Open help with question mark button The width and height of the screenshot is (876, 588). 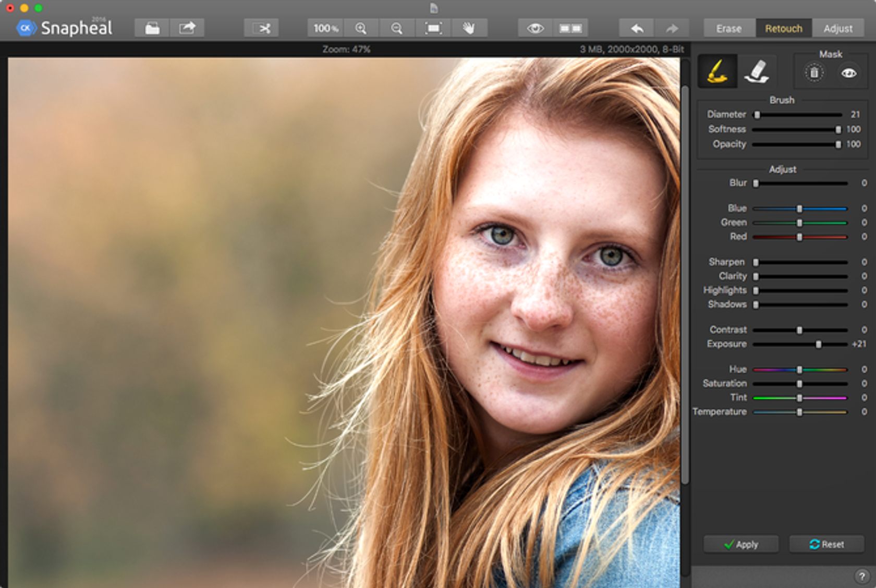click(861, 577)
